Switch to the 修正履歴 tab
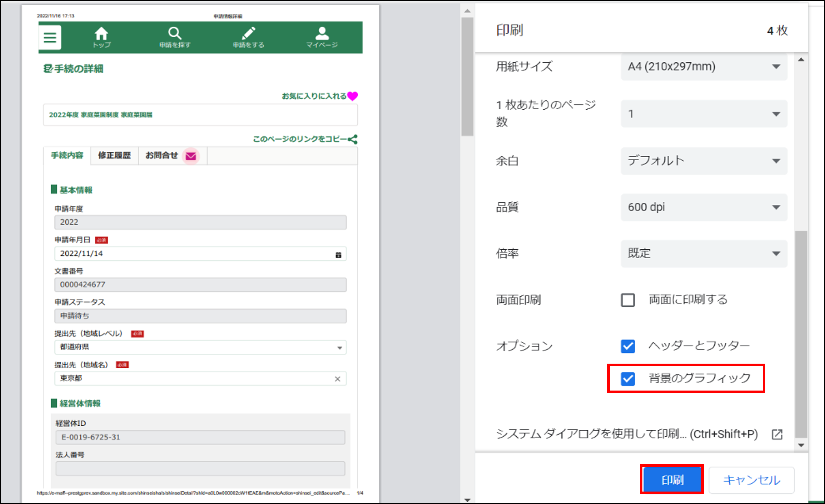The width and height of the screenshot is (825, 504). pyautogui.click(x=114, y=156)
